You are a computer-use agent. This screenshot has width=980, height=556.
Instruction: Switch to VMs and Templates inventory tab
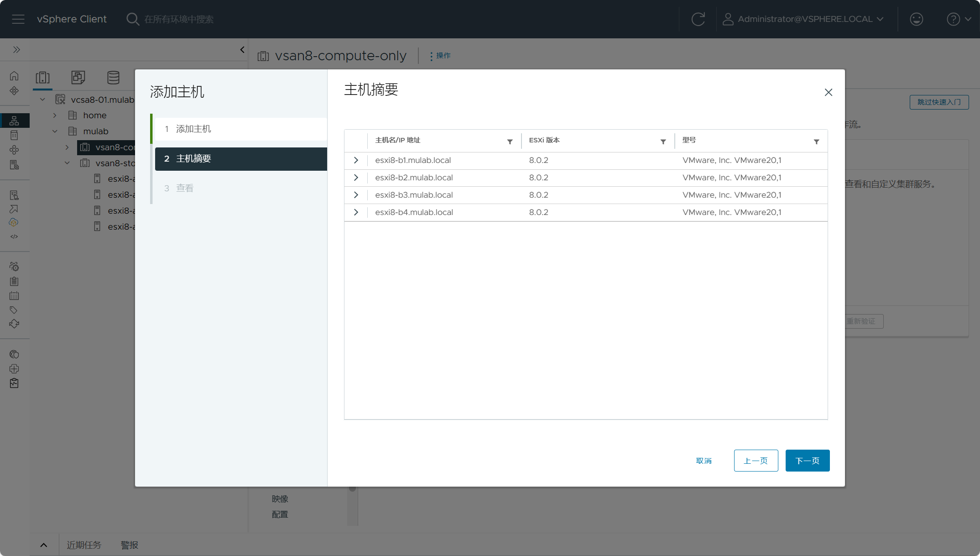tap(78, 78)
